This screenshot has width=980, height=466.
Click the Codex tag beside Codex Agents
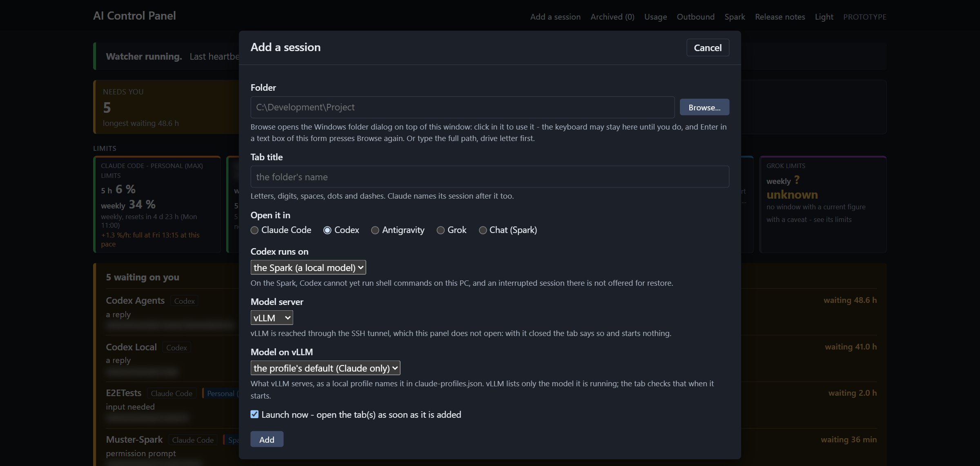tap(184, 301)
